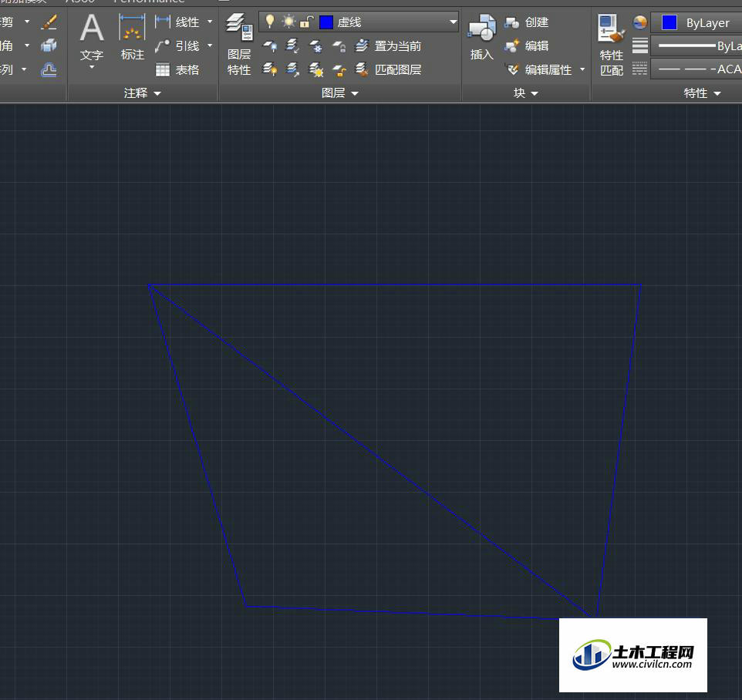The height and width of the screenshot is (700, 742).
Task: Click 编辑 block editor
Action: click(x=527, y=46)
